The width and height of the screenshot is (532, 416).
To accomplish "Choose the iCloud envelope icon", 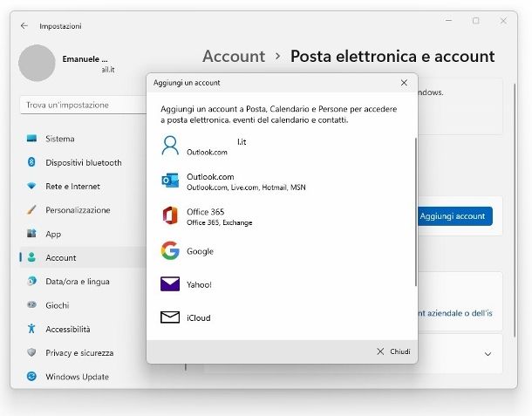I will [170, 317].
